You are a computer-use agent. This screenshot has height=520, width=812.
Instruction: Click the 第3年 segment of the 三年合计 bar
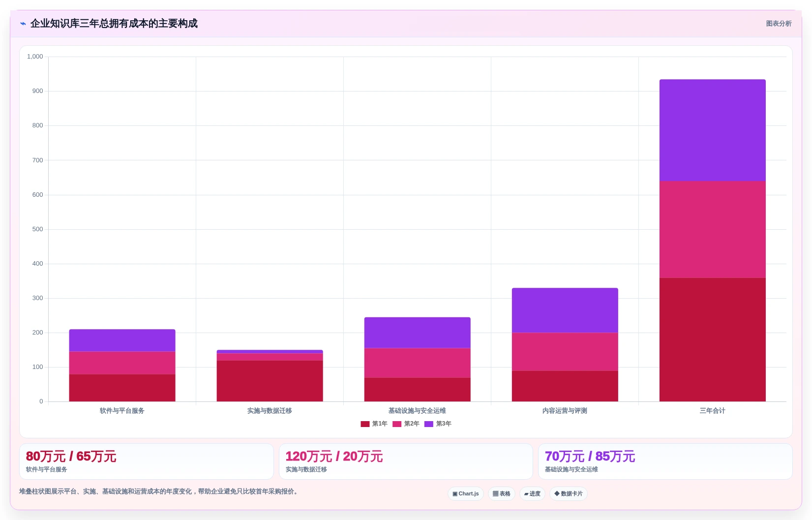[x=712, y=130]
